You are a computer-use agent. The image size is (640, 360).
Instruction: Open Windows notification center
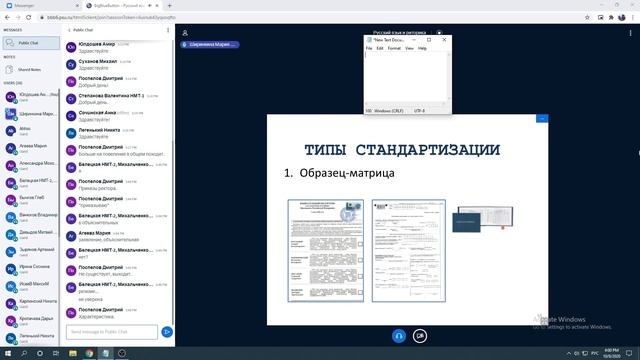coord(629,353)
